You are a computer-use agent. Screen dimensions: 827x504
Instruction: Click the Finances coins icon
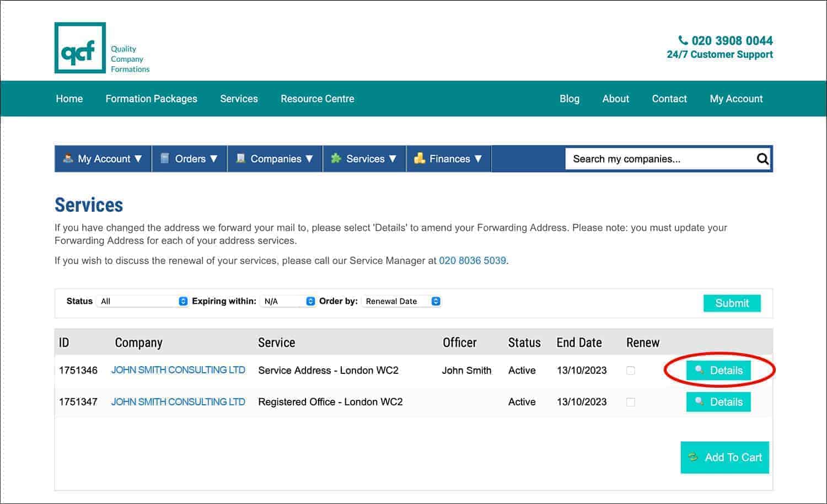point(420,158)
